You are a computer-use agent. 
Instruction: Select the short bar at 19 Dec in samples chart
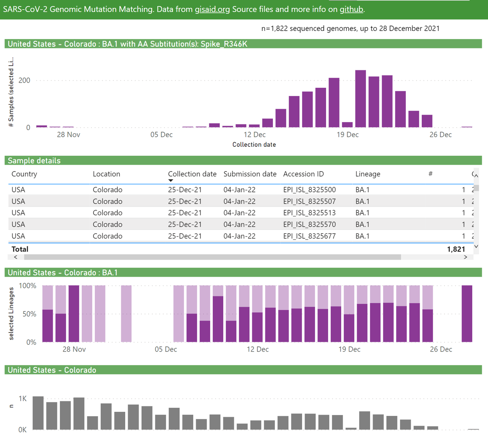point(347,125)
